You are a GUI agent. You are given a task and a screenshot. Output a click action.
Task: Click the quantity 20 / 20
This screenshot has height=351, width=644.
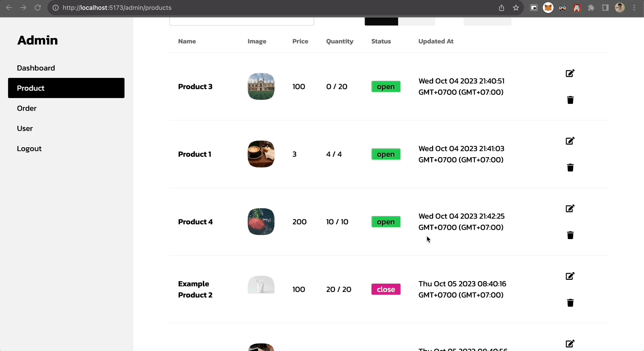(338, 290)
